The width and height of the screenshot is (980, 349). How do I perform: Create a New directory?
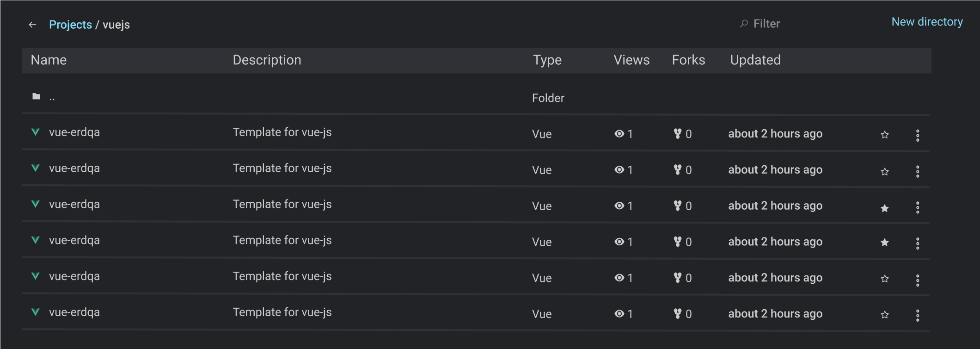(x=927, y=21)
